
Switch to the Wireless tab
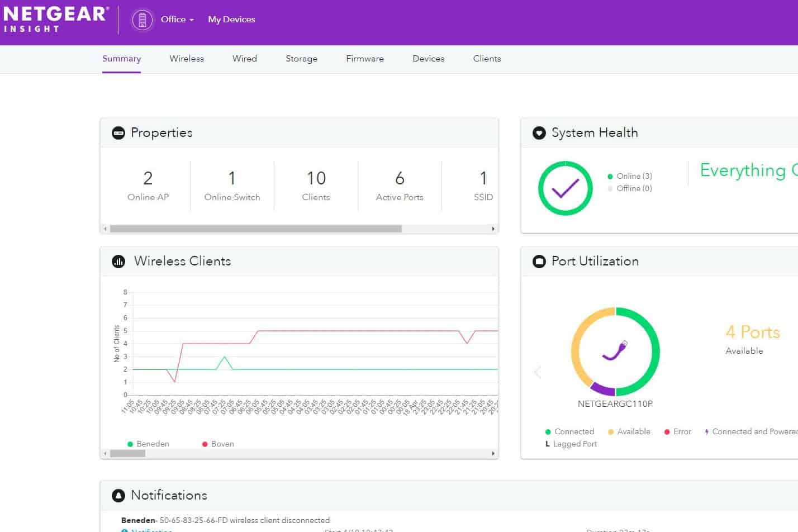[x=187, y=59]
